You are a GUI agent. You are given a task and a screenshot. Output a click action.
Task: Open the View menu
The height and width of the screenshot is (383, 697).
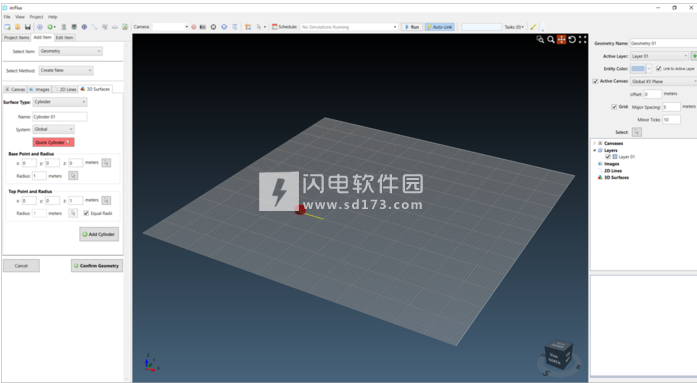pos(20,17)
